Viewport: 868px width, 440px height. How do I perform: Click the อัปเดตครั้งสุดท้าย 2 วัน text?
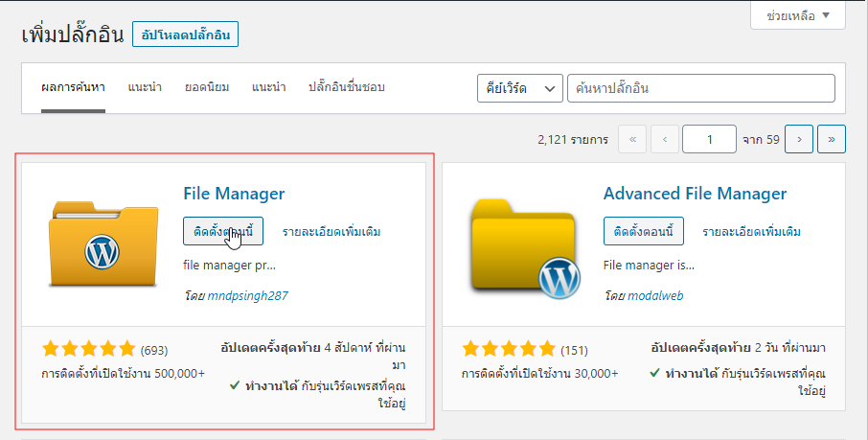pyautogui.click(x=739, y=348)
